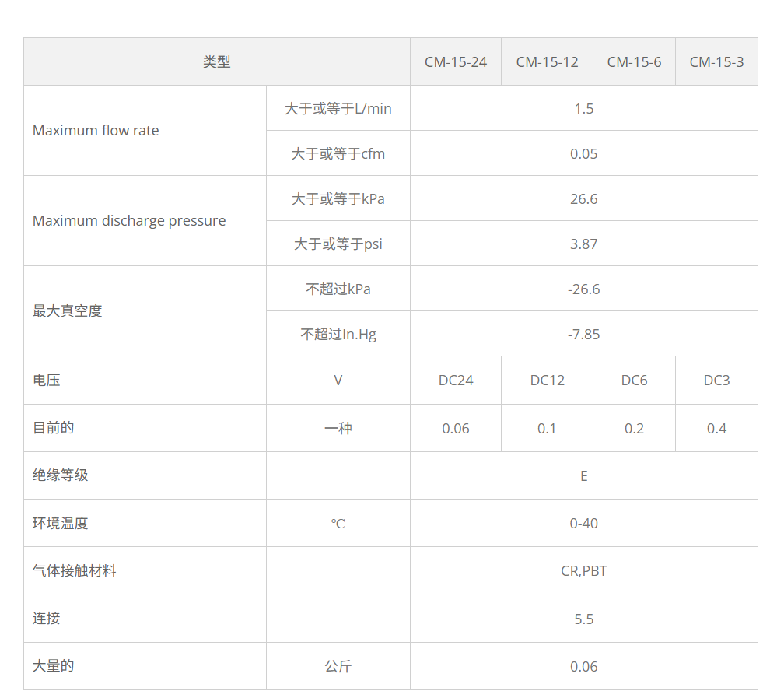Click the 26.6 kPa pressure value
The width and height of the screenshot is (784, 698).
pyautogui.click(x=584, y=198)
